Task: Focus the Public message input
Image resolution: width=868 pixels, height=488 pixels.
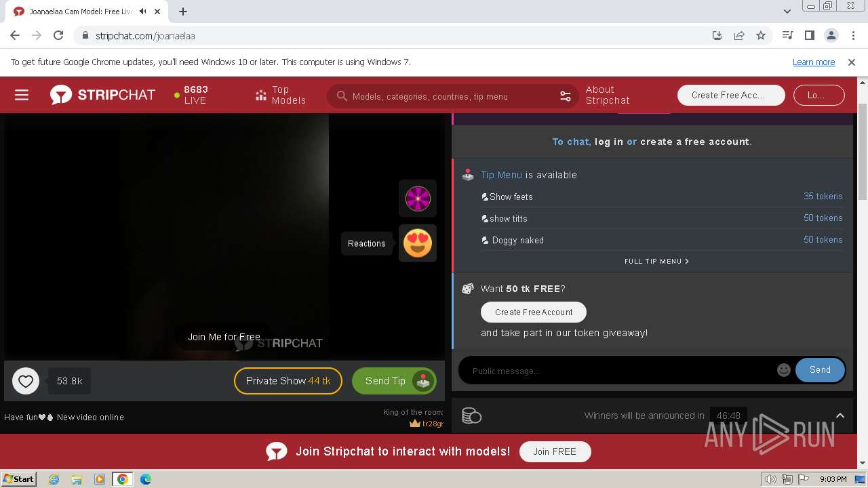Action: (x=620, y=370)
